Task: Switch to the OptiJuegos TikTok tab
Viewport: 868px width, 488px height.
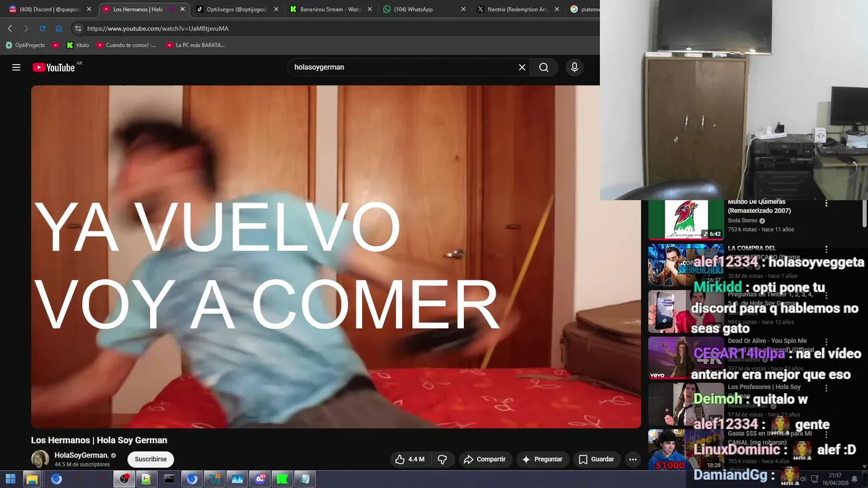Action: pyautogui.click(x=237, y=9)
